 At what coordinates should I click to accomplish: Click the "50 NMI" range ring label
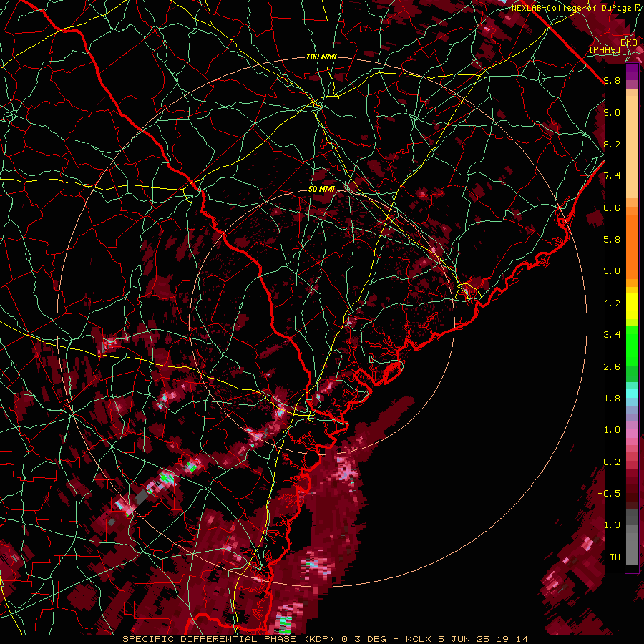tap(321, 190)
